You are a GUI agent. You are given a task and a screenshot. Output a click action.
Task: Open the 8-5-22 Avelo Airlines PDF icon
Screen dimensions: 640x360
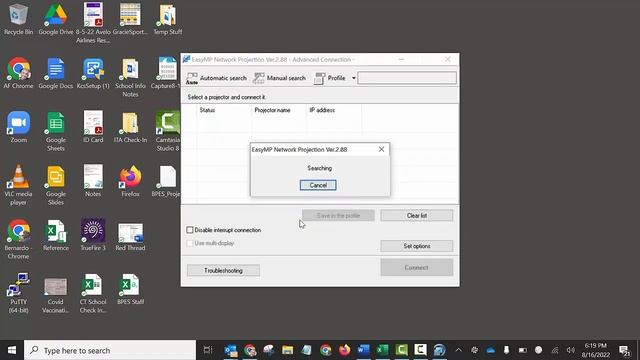pos(93,23)
